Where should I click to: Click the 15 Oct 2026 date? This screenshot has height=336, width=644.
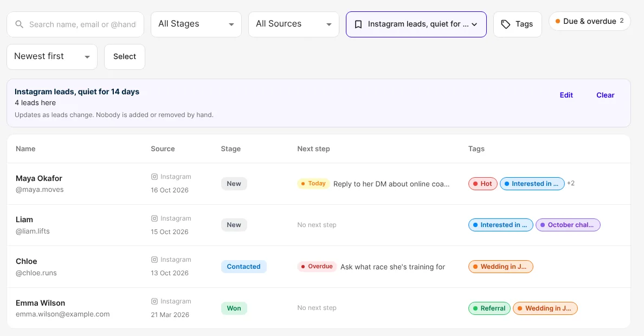(170, 231)
